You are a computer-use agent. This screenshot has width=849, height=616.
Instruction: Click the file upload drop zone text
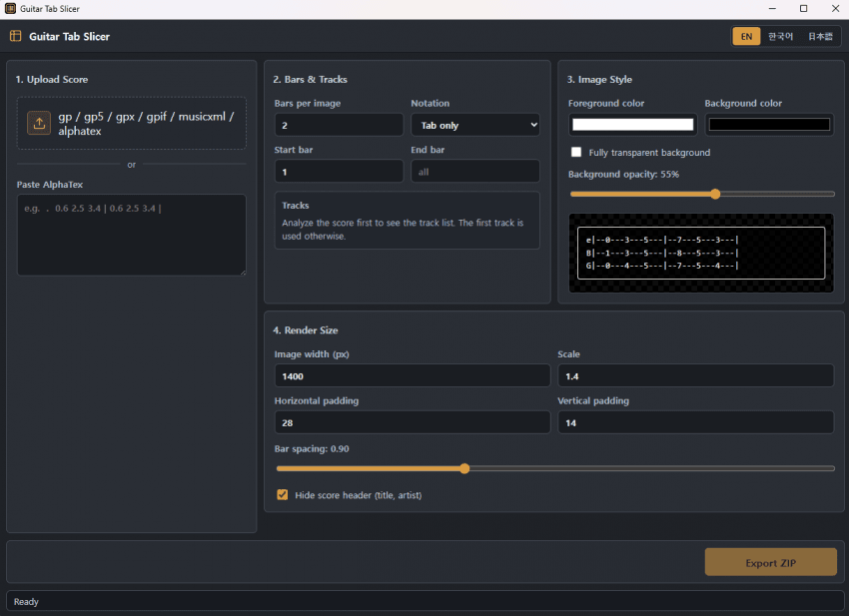click(x=146, y=124)
